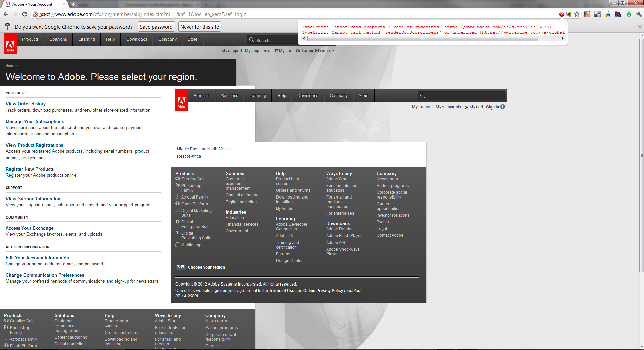The image size is (644, 350).
Task: Click Sign in link in overlay
Action: pos(492,107)
